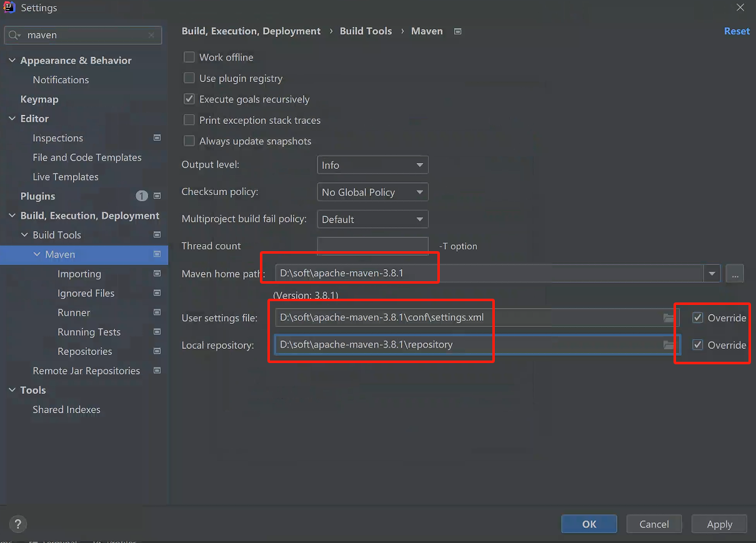Collapse the Appearance & Behavior section
The height and width of the screenshot is (543, 756).
pos(12,61)
